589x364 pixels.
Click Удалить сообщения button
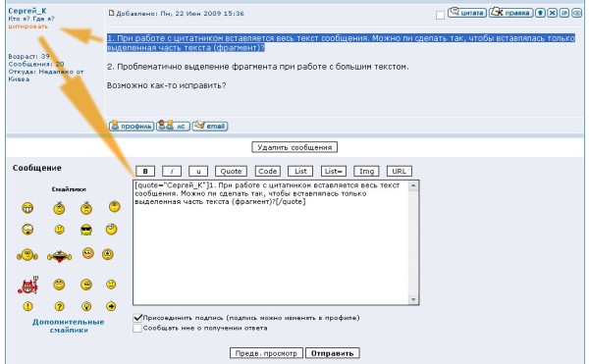(294, 147)
